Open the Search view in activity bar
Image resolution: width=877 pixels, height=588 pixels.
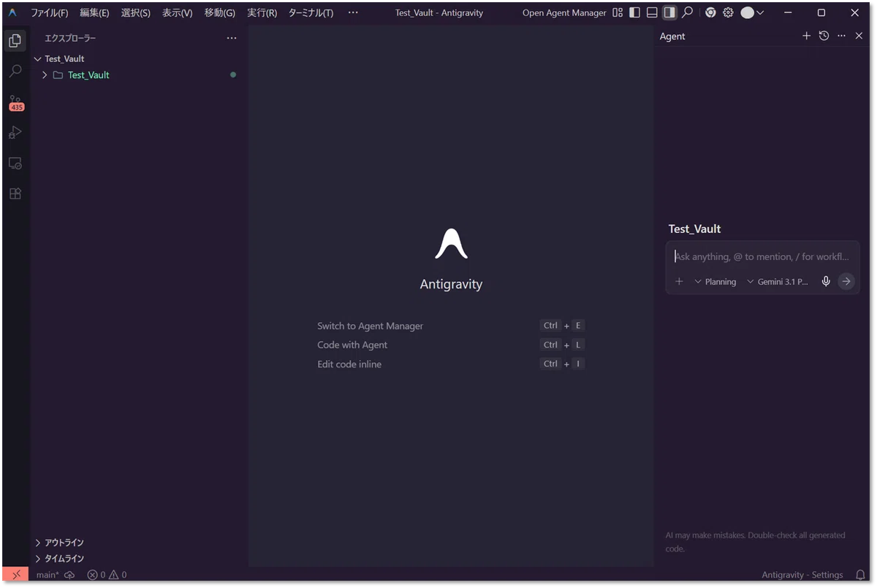[x=15, y=71]
